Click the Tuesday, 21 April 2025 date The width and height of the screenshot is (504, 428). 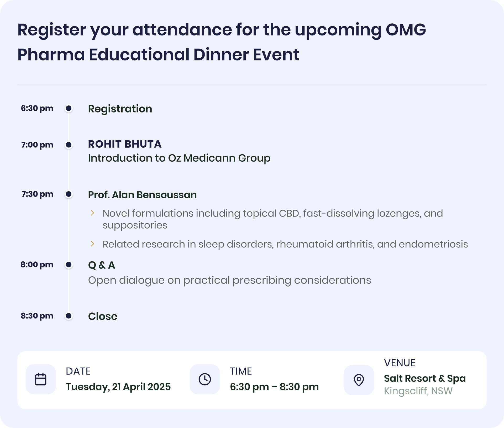(118, 387)
